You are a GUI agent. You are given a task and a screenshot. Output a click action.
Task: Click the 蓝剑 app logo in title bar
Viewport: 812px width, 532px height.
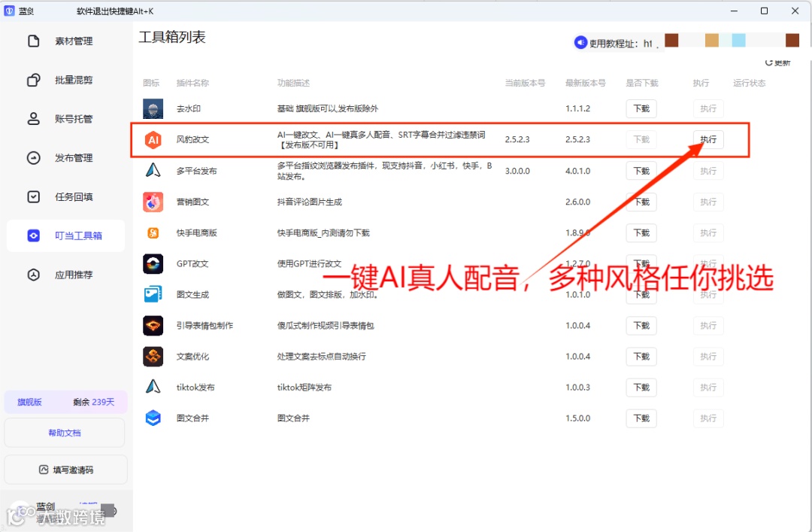[x=9, y=11]
